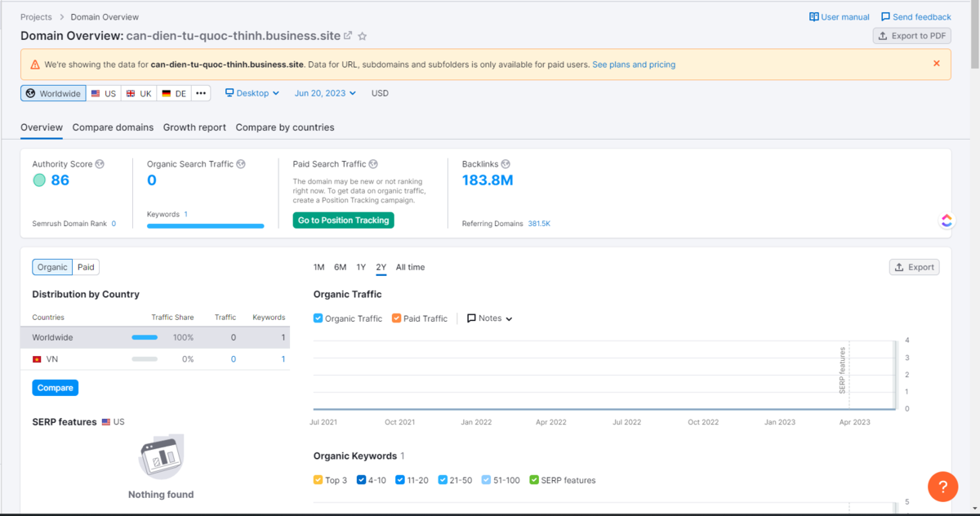Click the 'Nothing found' illustration

(161, 457)
